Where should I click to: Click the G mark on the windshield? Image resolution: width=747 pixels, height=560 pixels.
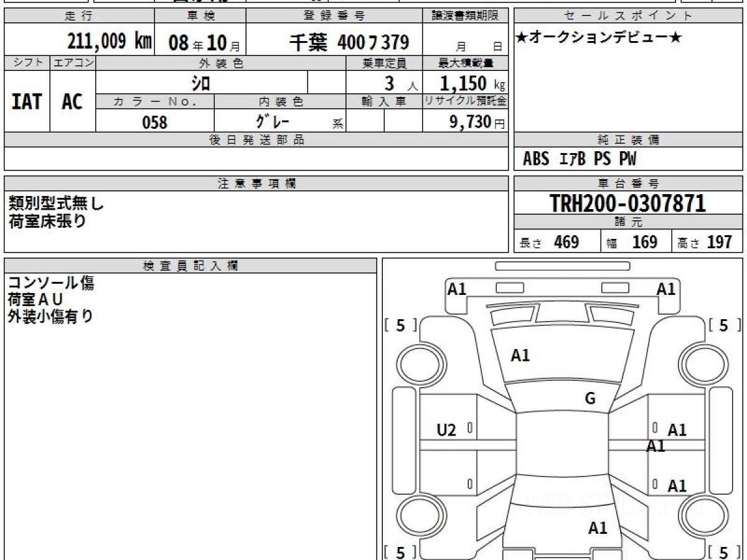590,399
